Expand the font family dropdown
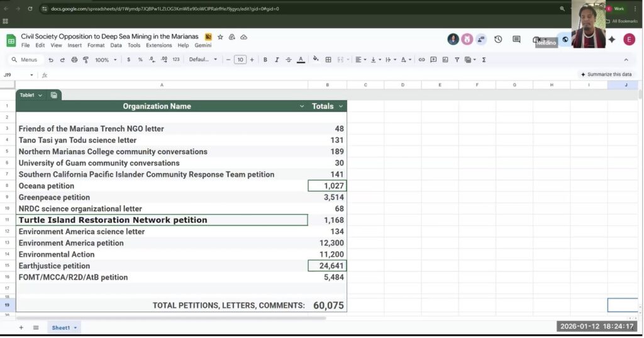This screenshot has height=338, width=644. pyautogui.click(x=203, y=60)
